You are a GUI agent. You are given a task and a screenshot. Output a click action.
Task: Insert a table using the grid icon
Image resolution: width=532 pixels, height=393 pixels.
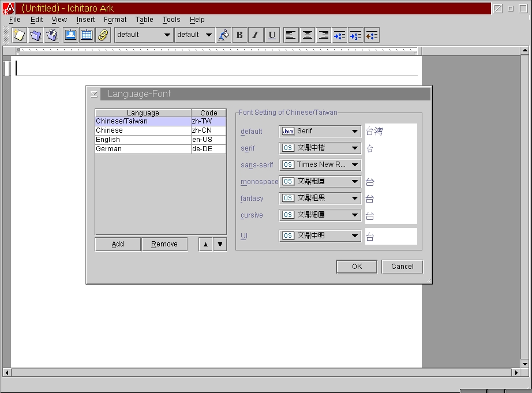(87, 35)
